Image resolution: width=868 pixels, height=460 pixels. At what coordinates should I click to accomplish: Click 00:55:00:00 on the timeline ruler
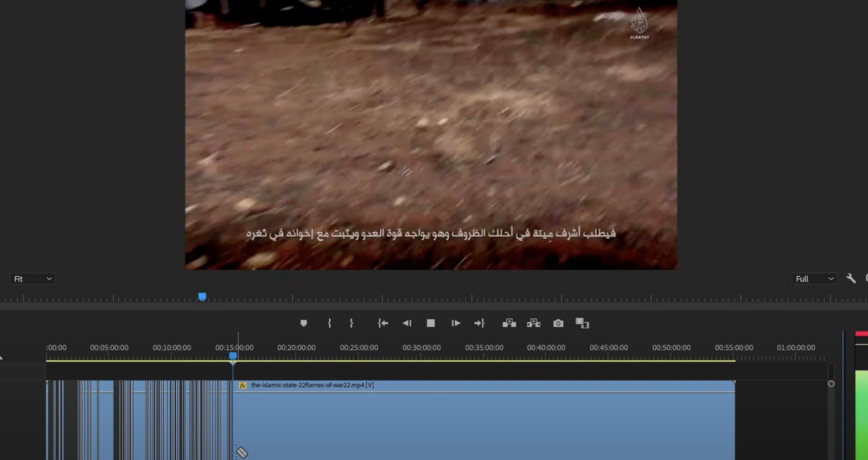pyautogui.click(x=734, y=348)
